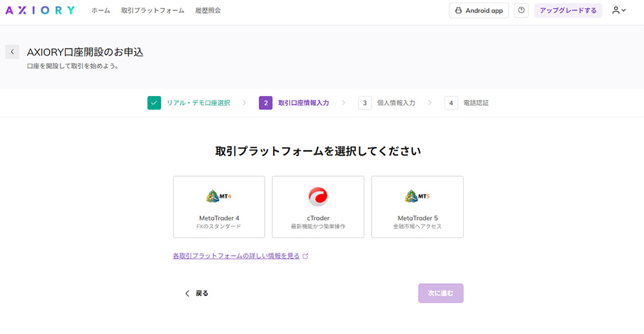644x334 pixels.
Task: Click the green checkmark step icon
Action: click(154, 103)
